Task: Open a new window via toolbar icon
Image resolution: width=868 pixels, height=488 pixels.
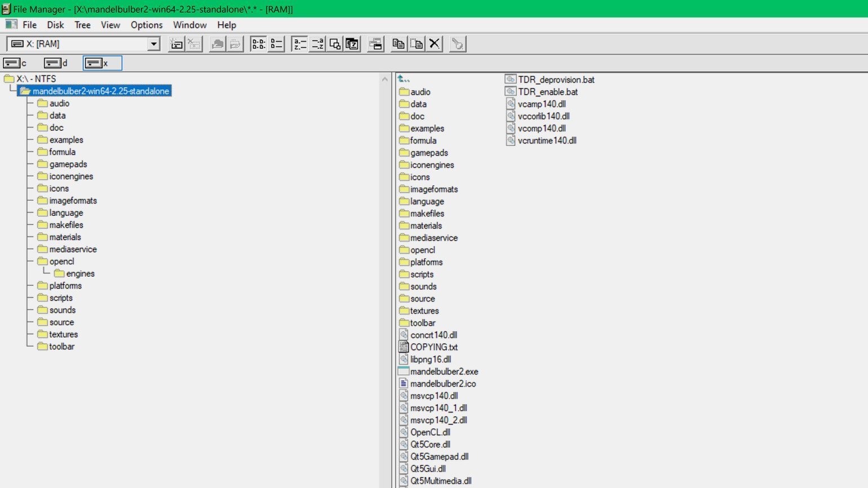Action: pos(375,44)
